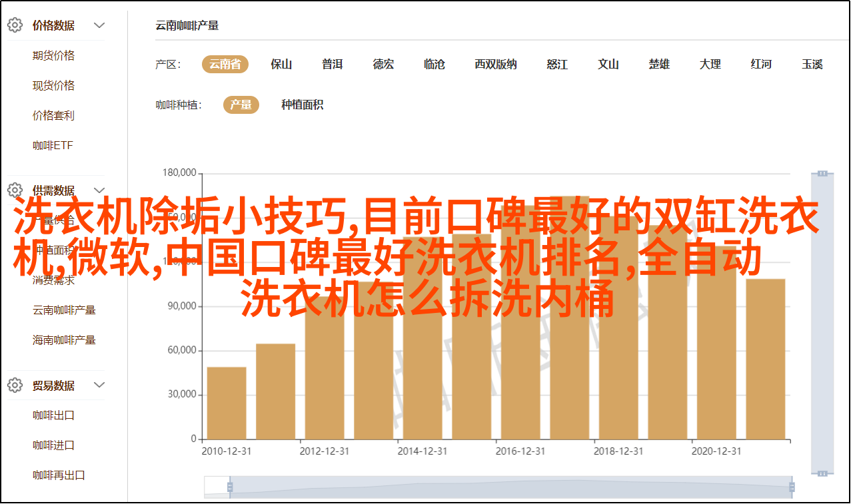Screen dimensions: 851x504
Task: Click the gear icon beside 价格数据
Action: point(15,26)
